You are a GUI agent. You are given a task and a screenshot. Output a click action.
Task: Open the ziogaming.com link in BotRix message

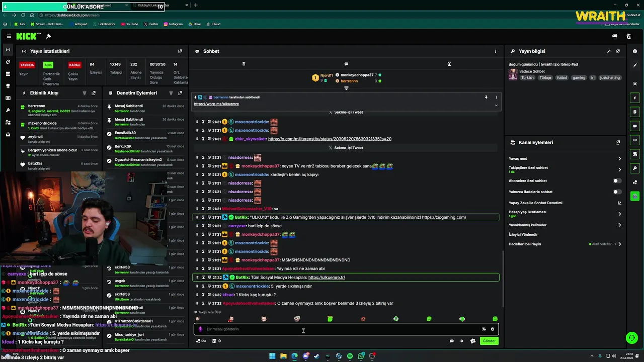pos(444,217)
